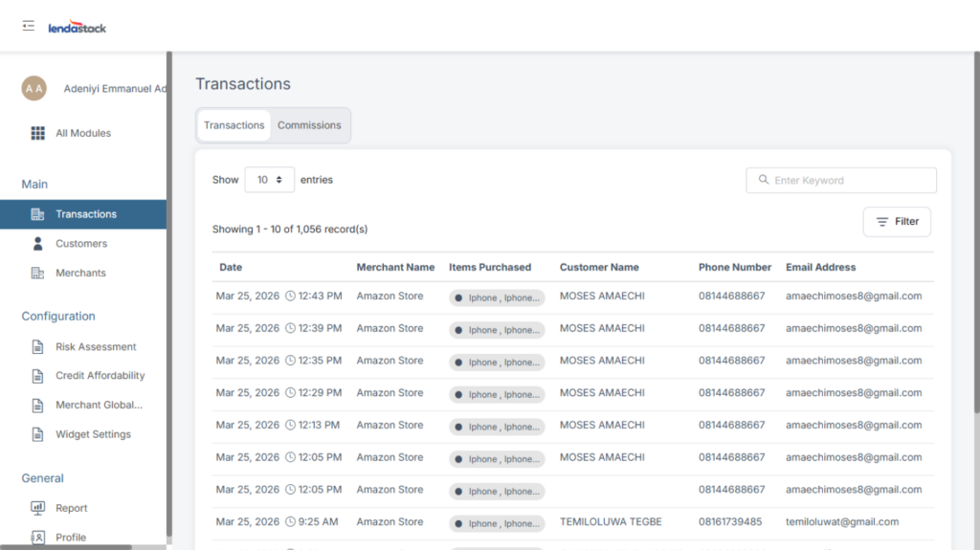The height and width of the screenshot is (550, 980).
Task: Click the Customers person icon in sidebar
Action: point(38,244)
